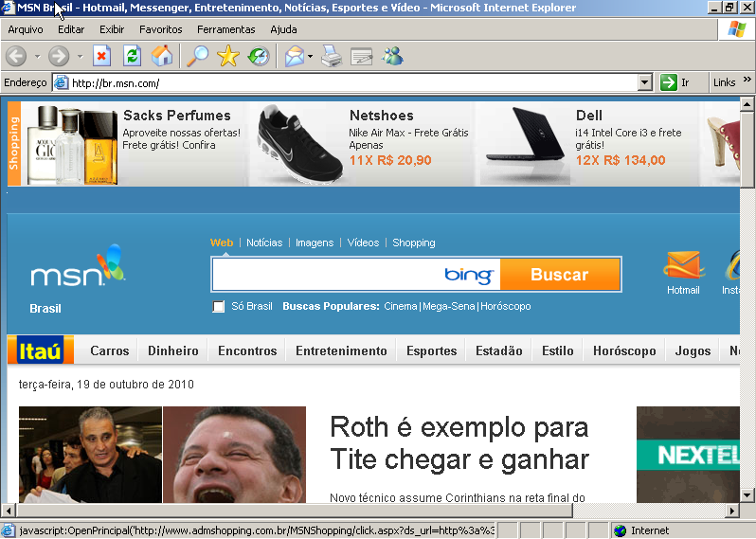
Task: Open the Ajuda menu
Action: [x=283, y=30]
